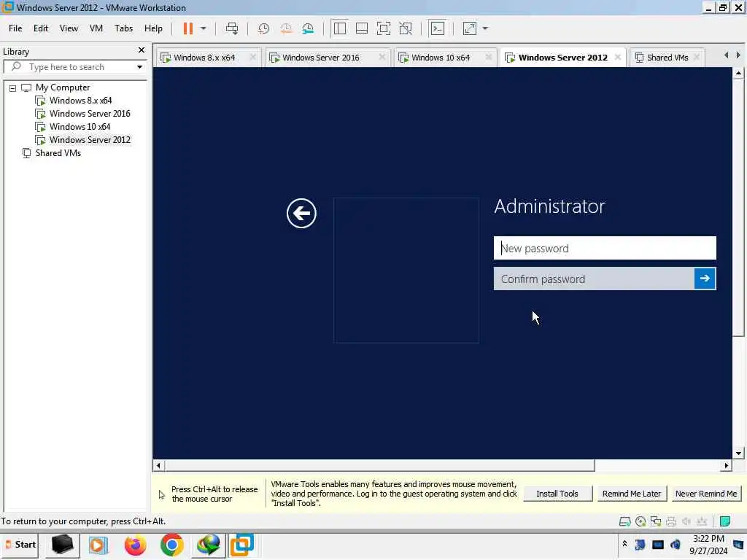The height and width of the screenshot is (560, 747).
Task: Open the Help menu
Action: point(153,28)
